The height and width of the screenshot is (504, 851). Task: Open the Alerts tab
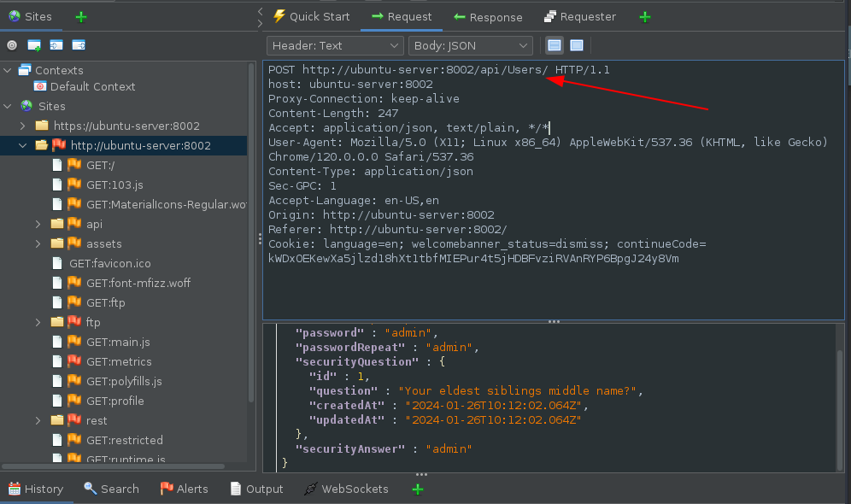tap(184, 489)
